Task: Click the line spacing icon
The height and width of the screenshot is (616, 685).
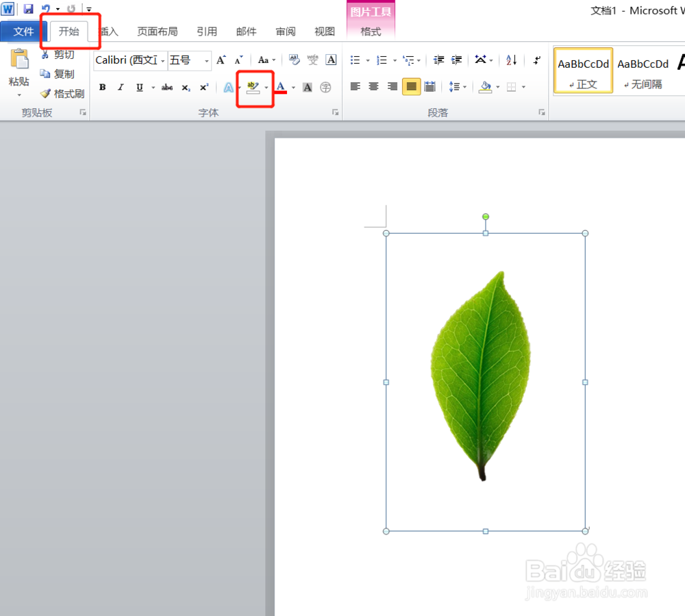Action: pyautogui.click(x=454, y=86)
